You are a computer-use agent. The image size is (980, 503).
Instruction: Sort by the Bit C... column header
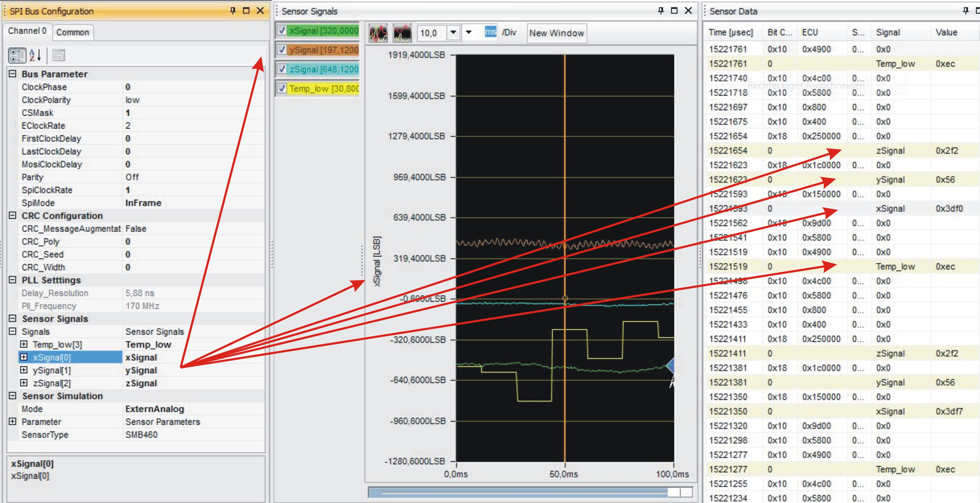(x=780, y=32)
